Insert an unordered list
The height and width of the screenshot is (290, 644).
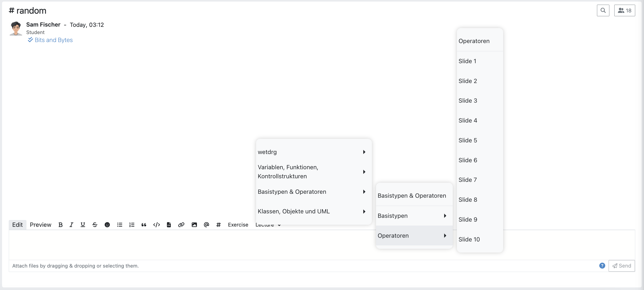(x=119, y=225)
